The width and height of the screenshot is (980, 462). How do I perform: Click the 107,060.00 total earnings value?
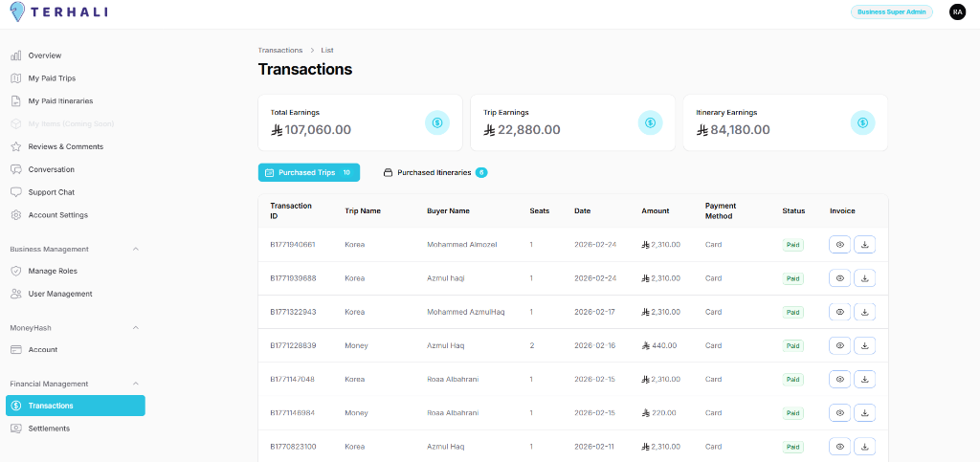pyautogui.click(x=311, y=130)
